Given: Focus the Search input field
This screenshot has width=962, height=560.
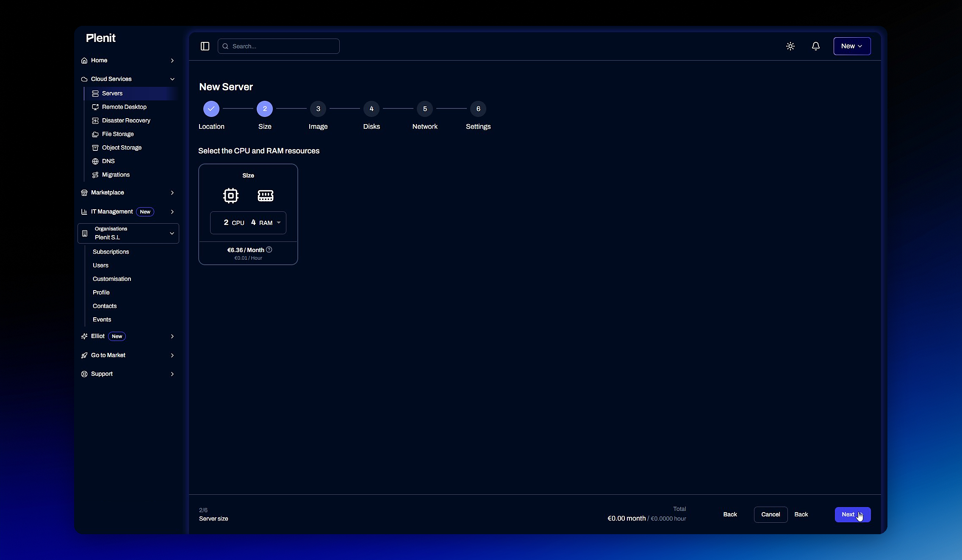Looking at the screenshot, I should [x=279, y=46].
